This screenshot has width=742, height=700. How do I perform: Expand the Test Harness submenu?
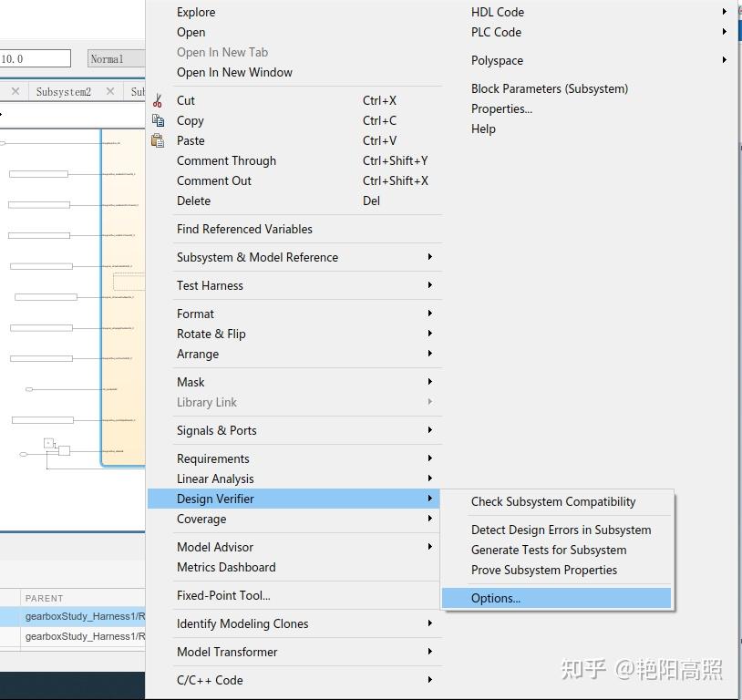[x=429, y=285]
